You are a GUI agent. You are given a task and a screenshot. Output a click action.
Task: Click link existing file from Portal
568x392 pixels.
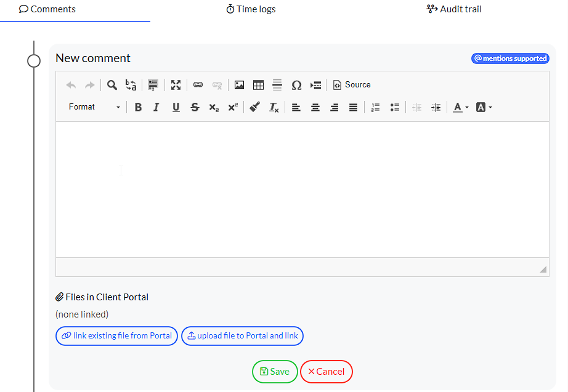[117, 336]
